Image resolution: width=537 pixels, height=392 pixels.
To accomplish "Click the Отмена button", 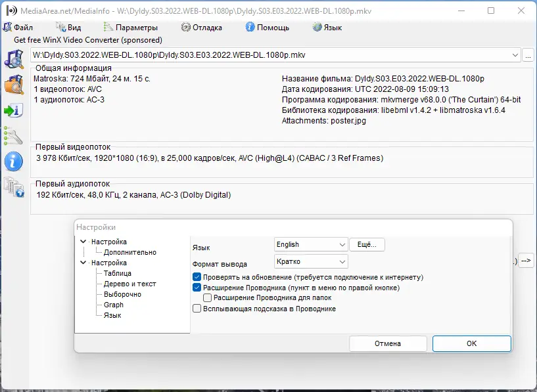I will click(x=388, y=343).
